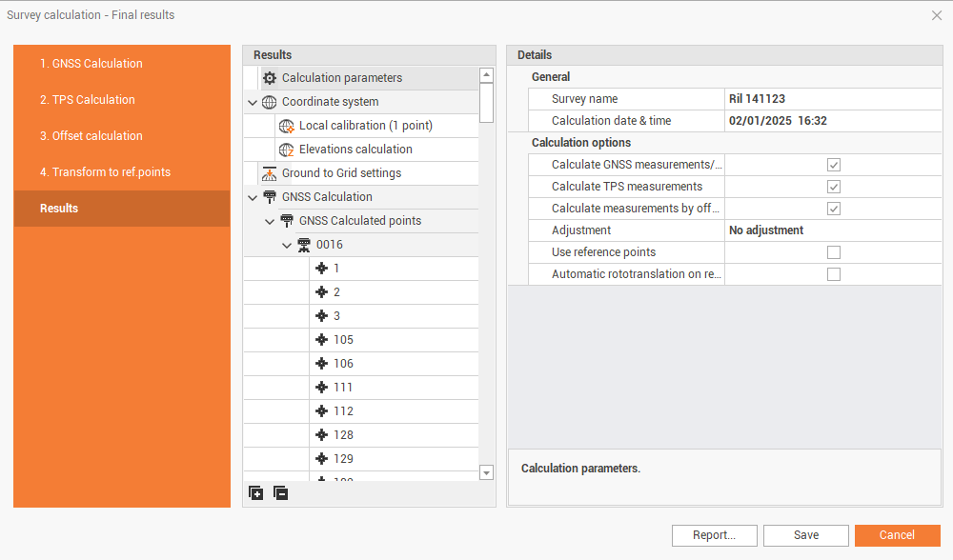This screenshot has height=560, width=953.
Task: Toggle the Calculate TPS measurements checkbox
Action: tap(833, 187)
